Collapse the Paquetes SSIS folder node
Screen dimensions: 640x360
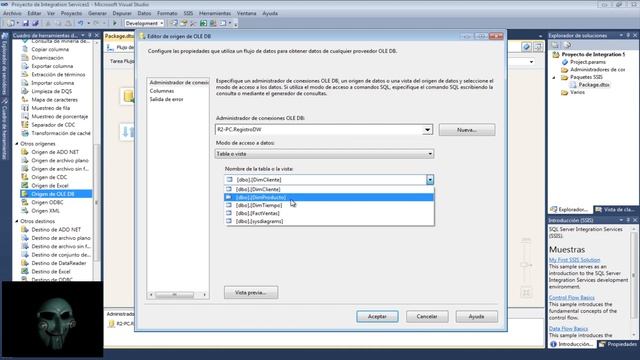[554, 78]
